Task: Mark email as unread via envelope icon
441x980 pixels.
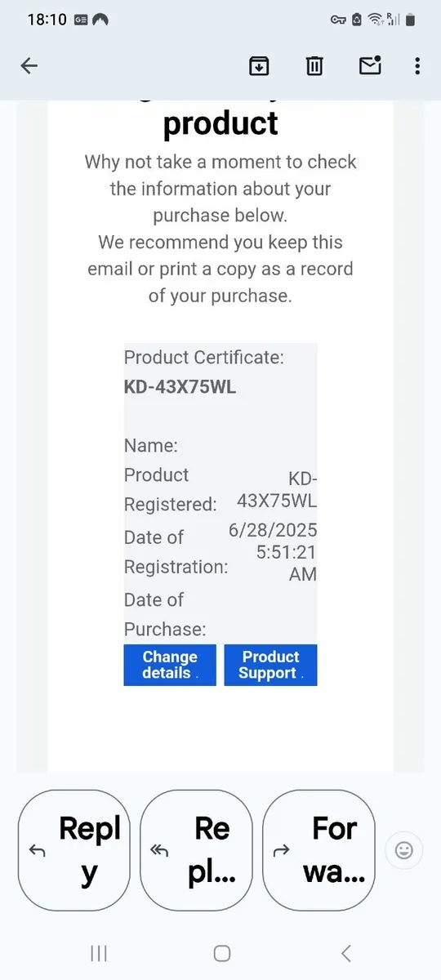Action: pos(371,65)
